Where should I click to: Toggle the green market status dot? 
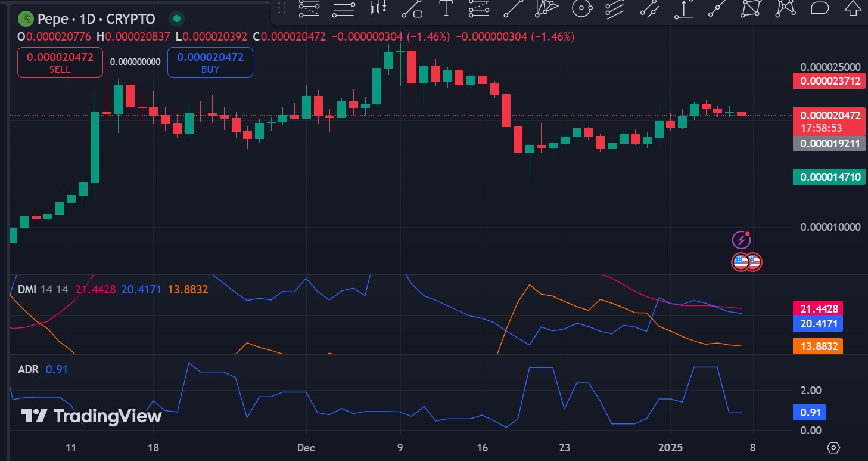pos(176,20)
